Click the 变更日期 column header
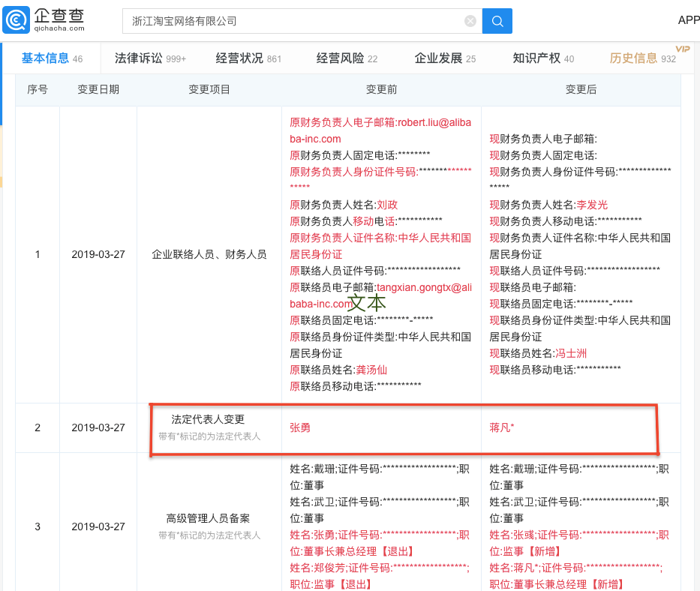Screen dimensions: 700x591 pos(98,89)
